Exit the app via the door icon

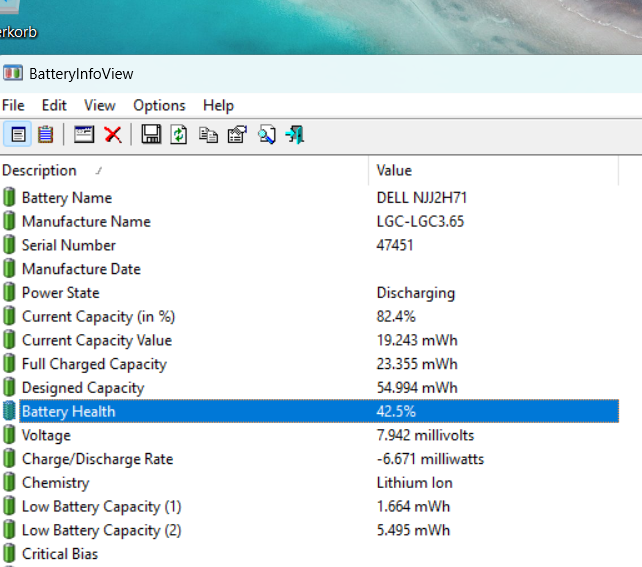point(295,135)
